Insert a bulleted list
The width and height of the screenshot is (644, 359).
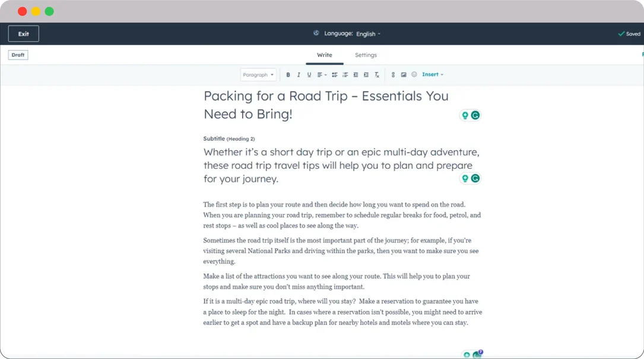click(x=334, y=75)
